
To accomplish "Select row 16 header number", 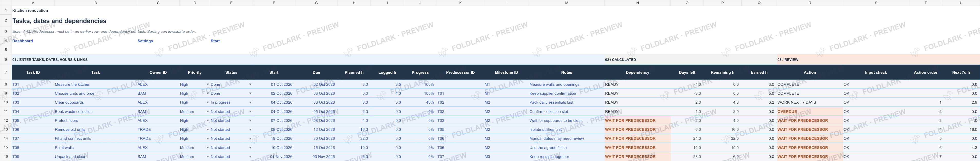I will 6,156.
